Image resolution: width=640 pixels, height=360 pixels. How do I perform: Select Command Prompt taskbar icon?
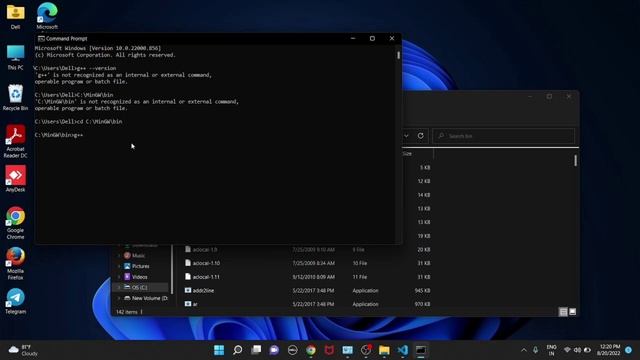(421, 350)
